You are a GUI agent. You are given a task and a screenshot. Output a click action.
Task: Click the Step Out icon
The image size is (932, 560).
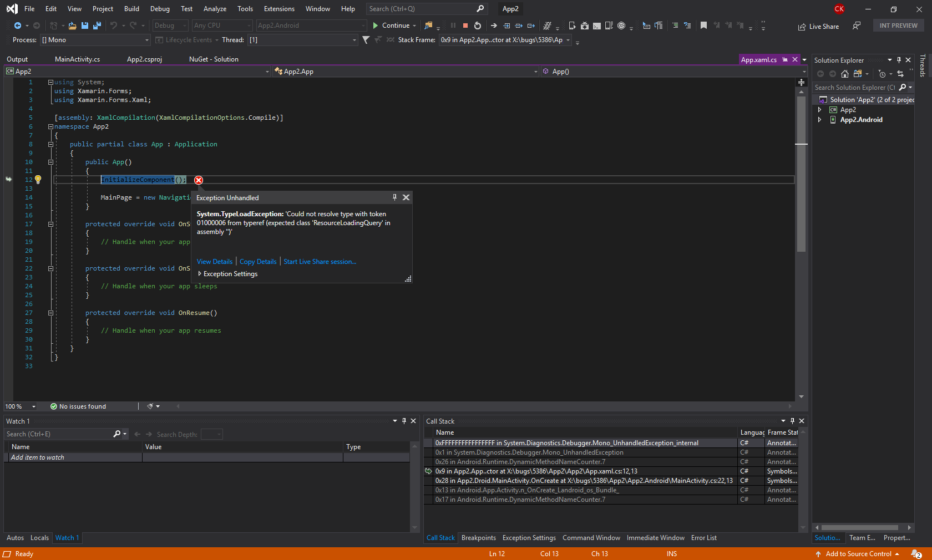pos(531,26)
